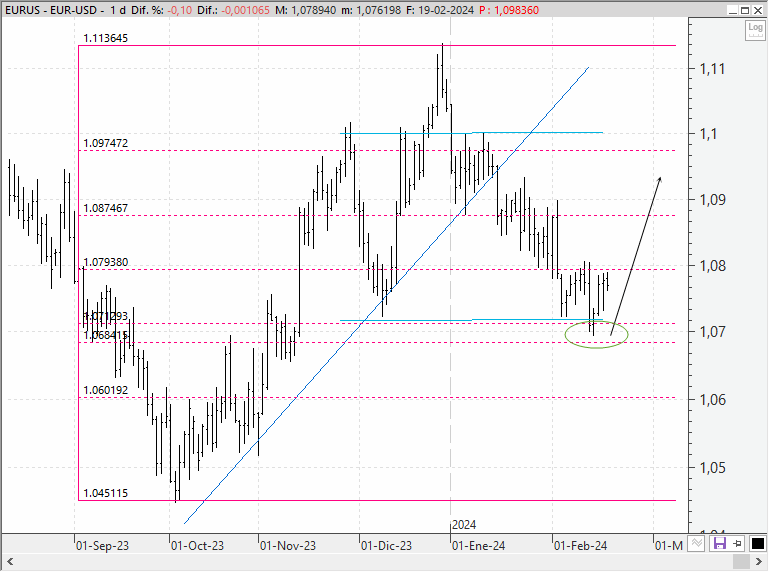
Task: Click the pin icon next to save
Action: point(737,544)
